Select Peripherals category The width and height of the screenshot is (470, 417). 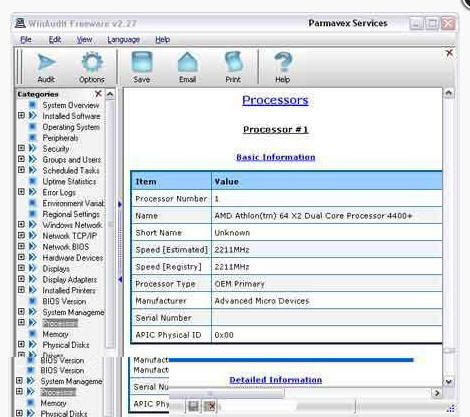pos(60,138)
